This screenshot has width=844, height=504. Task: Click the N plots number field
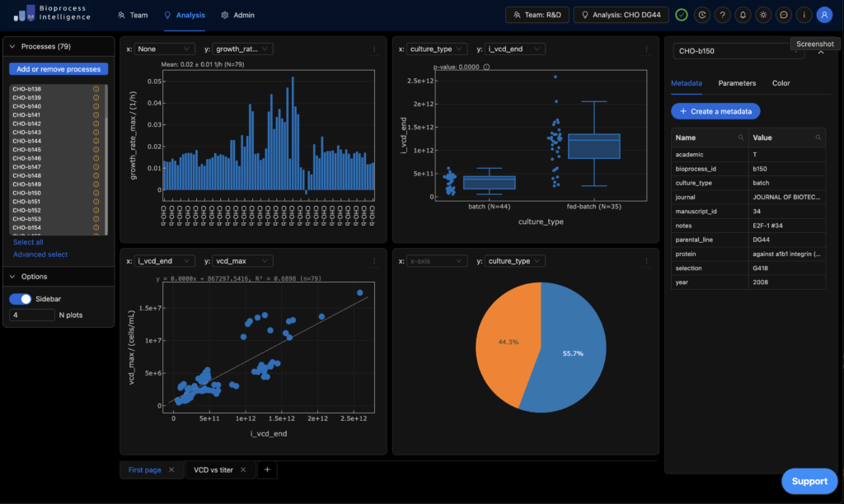point(31,315)
